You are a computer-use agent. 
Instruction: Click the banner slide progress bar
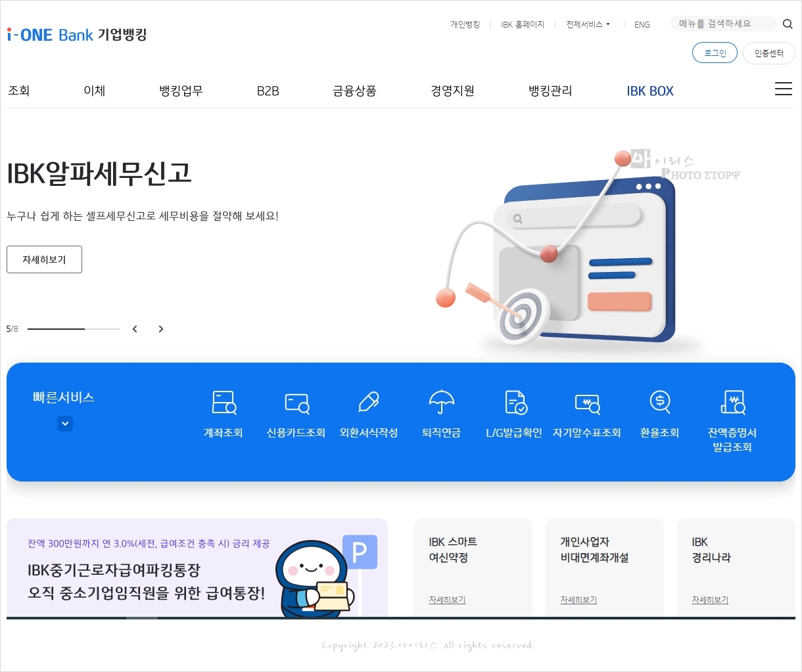pos(74,328)
